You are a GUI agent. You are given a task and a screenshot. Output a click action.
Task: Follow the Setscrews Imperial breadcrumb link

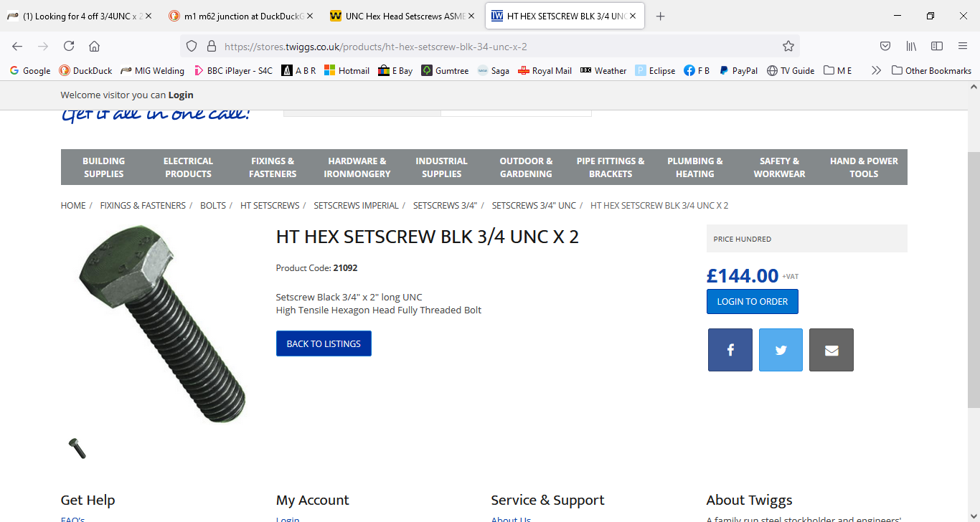click(x=356, y=206)
